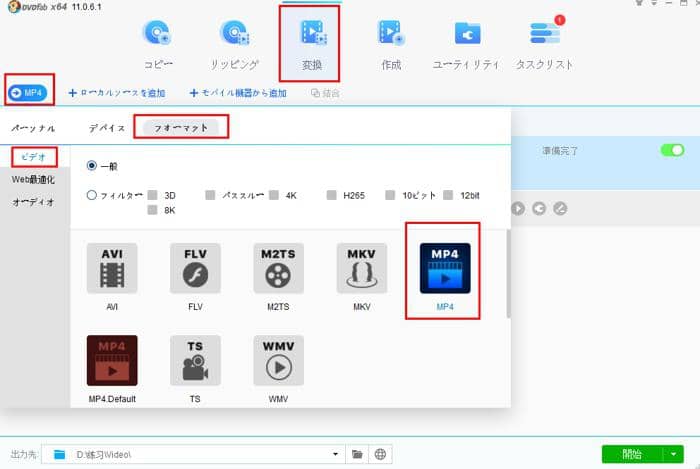
Task: Expand the output path dropdown arrow
Action: (x=335, y=454)
